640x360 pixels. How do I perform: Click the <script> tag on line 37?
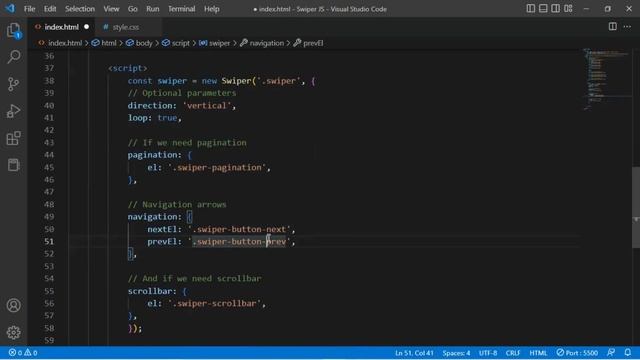pyautogui.click(x=128, y=68)
